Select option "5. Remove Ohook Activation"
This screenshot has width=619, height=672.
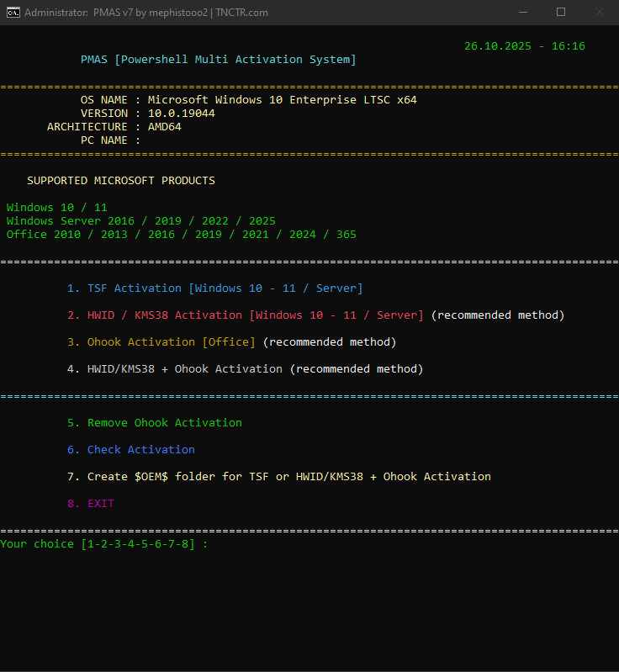click(x=154, y=423)
